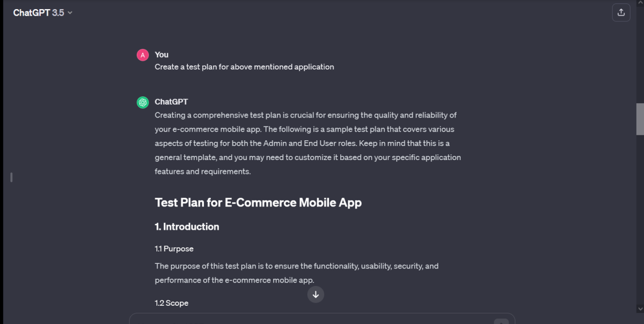
Task: Click the user prompt "Create a test plan" text
Action: tap(244, 67)
